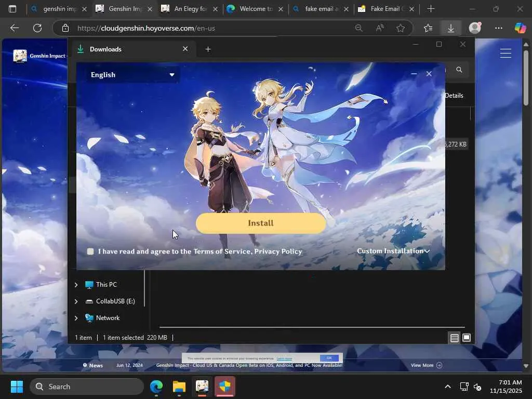The width and height of the screenshot is (532, 399).
Task: Open the Details pane button
Action: pos(454,96)
